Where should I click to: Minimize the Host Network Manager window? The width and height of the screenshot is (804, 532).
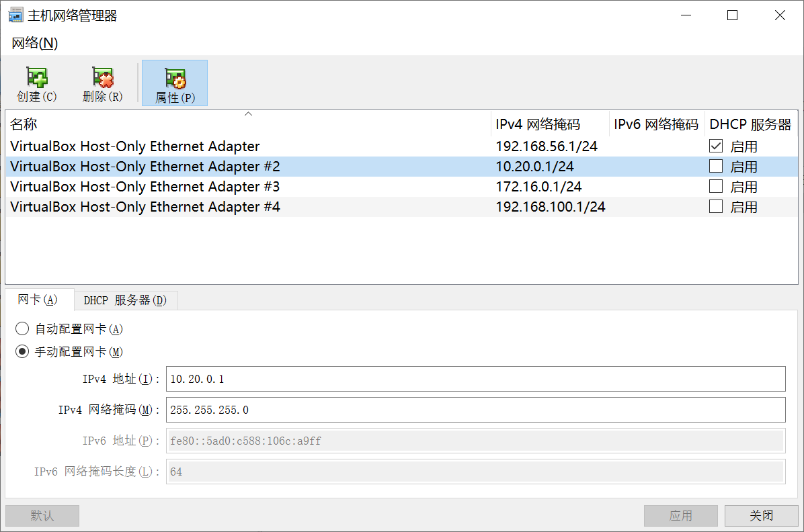pyautogui.click(x=686, y=15)
